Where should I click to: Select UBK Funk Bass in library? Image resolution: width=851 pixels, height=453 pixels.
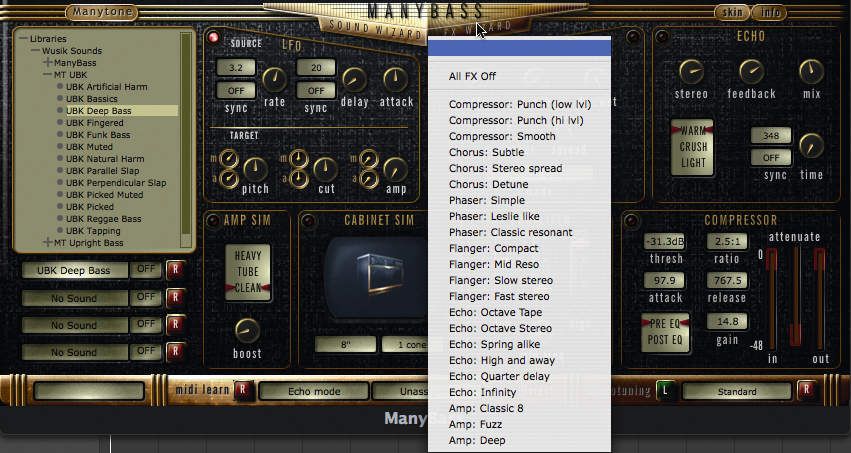tap(98, 135)
